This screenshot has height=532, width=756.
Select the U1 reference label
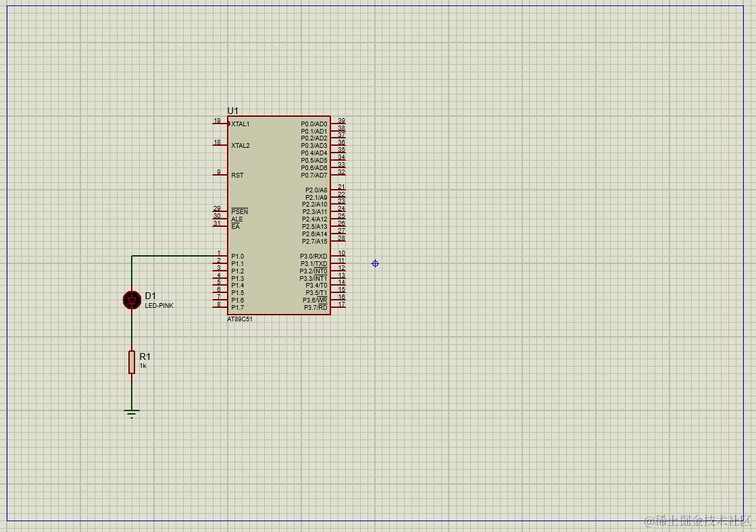click(x=233, y=111)
